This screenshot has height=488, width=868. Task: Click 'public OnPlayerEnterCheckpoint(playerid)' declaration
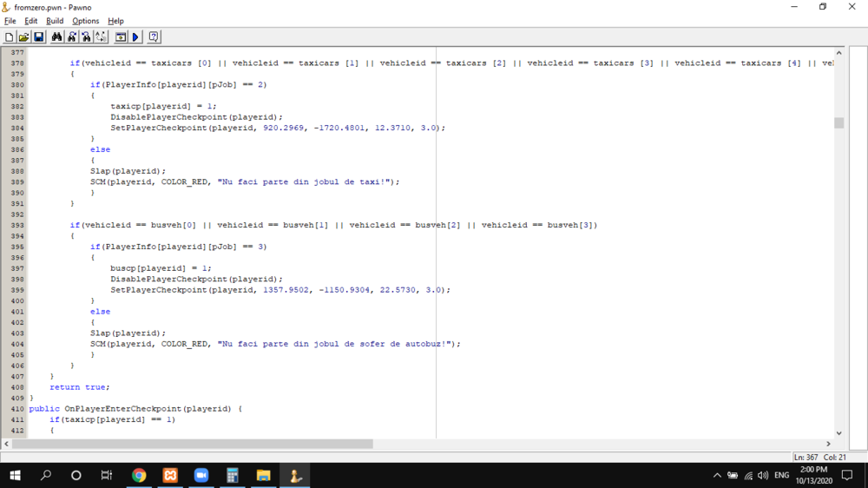[x=129, y=409]
